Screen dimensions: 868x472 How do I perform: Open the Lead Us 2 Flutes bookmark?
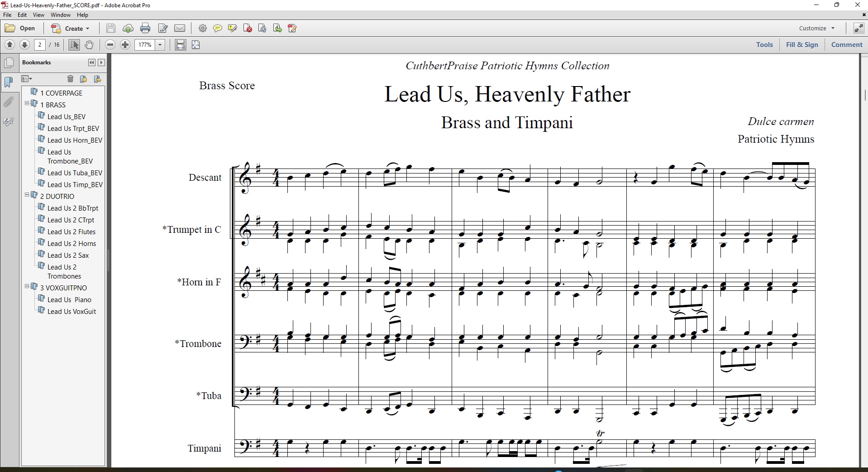[x=72, y=232]
